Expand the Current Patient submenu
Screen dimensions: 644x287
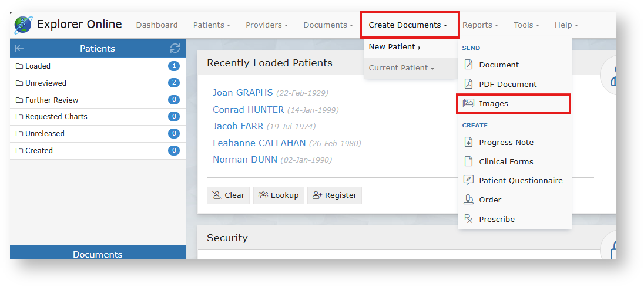401,68
